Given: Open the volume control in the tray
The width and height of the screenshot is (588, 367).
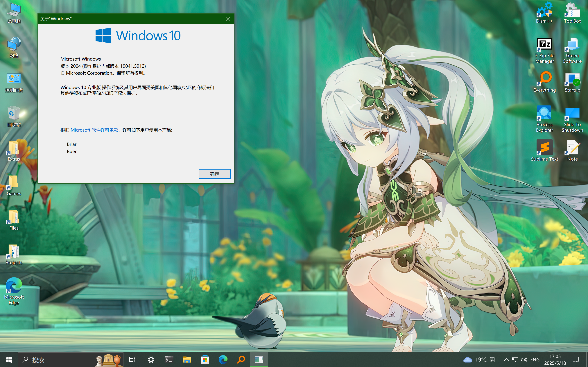Looking at the screenshot, I should 524,359.
